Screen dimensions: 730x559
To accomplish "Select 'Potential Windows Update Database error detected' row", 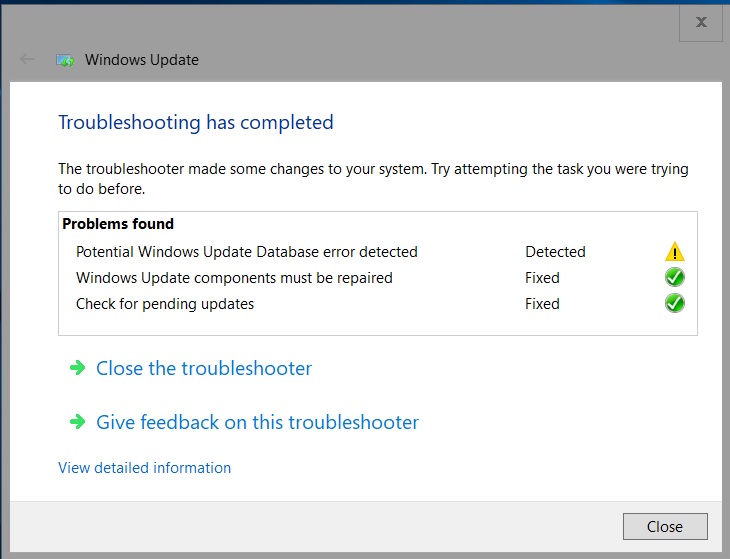I will pos(378,252).
